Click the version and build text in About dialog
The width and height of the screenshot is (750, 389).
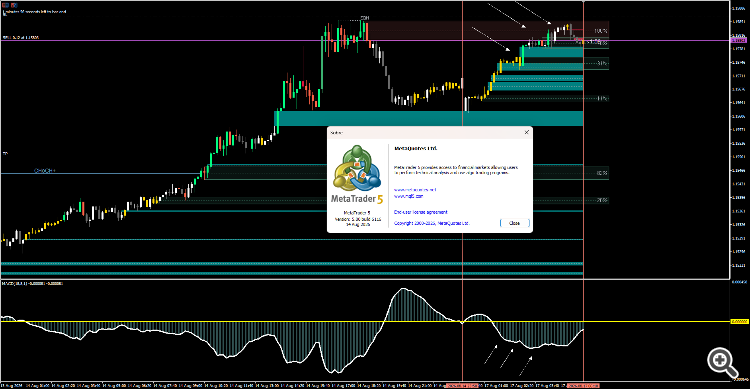pos(358,218)
